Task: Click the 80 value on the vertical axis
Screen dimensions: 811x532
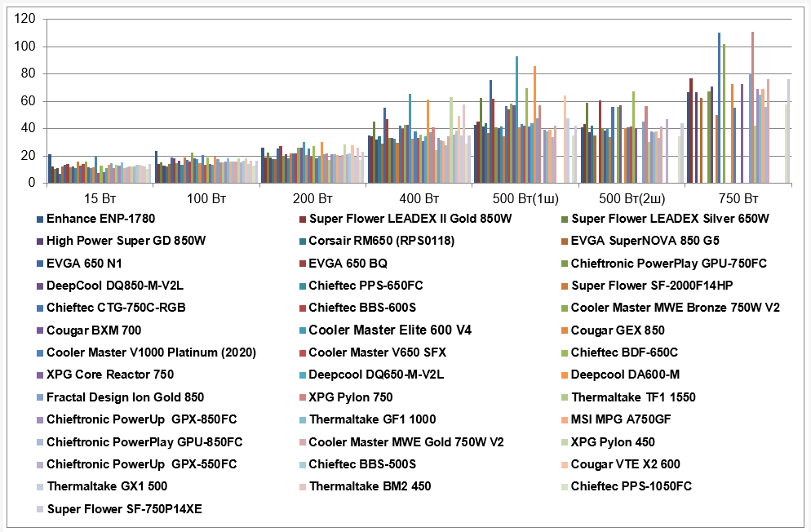Action: click(x=28, y=74)
